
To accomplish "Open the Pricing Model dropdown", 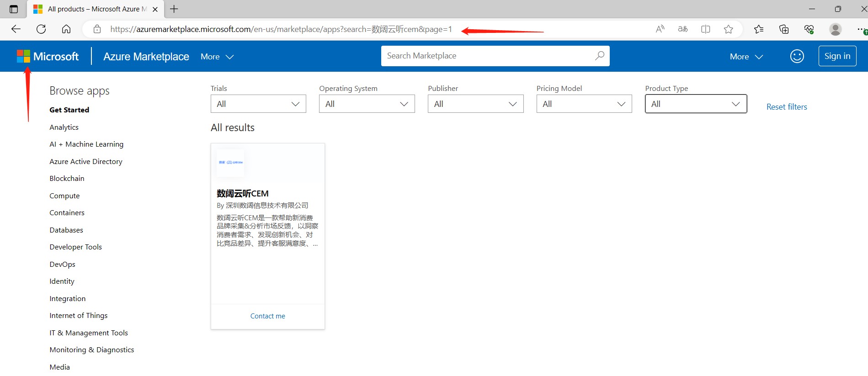I will pos(584,104).
